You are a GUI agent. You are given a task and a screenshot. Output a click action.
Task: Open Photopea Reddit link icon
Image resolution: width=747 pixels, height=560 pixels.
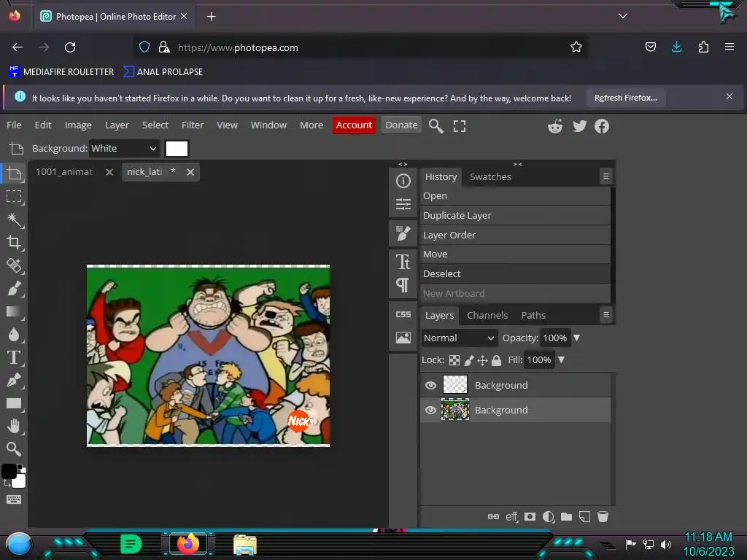[555, 125]
